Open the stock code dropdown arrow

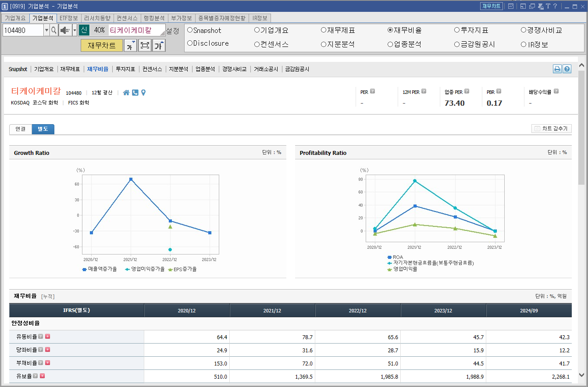[46, 31]
